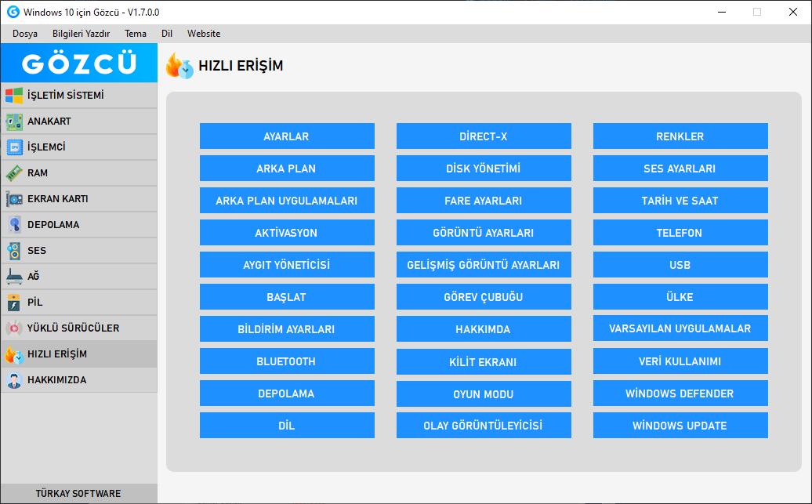This screenshot has width=812, height=504.
Task: Launch DİRECT-X diagnostics
Action: (484, 136)
